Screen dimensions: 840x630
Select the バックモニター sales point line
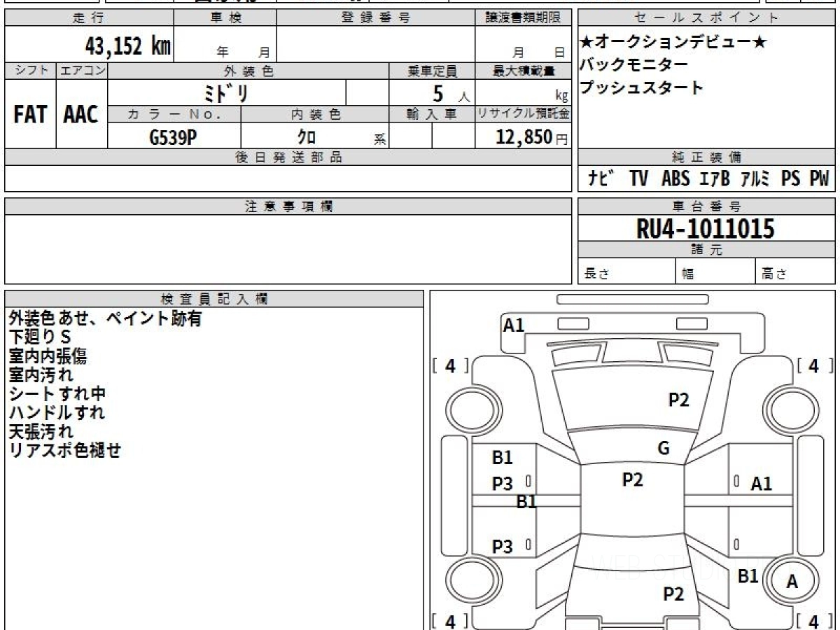click(x=633, y=64)
